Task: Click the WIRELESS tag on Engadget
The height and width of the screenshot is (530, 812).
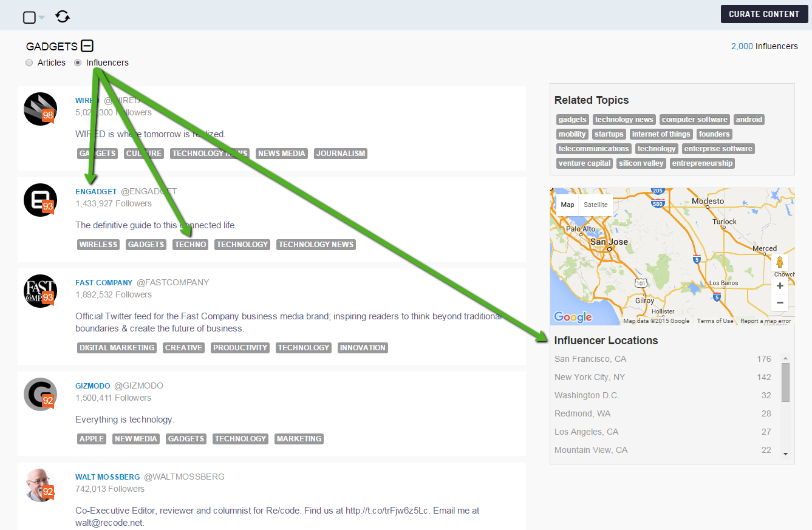Action: [x=98, y=245]
